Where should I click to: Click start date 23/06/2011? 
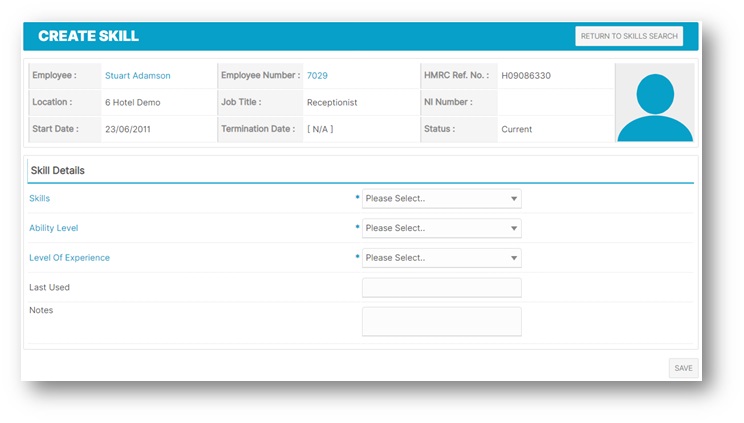click(x=128, y=129)
